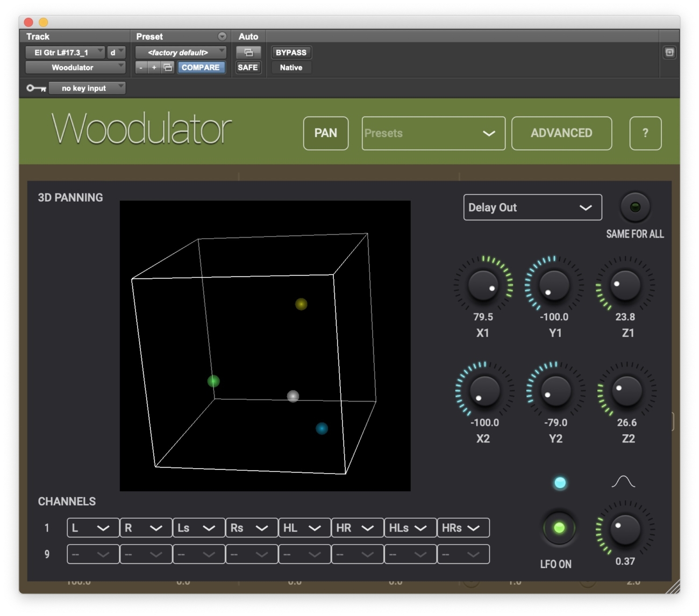
Task: Toggle the COMPARE button
Action: 201,67
